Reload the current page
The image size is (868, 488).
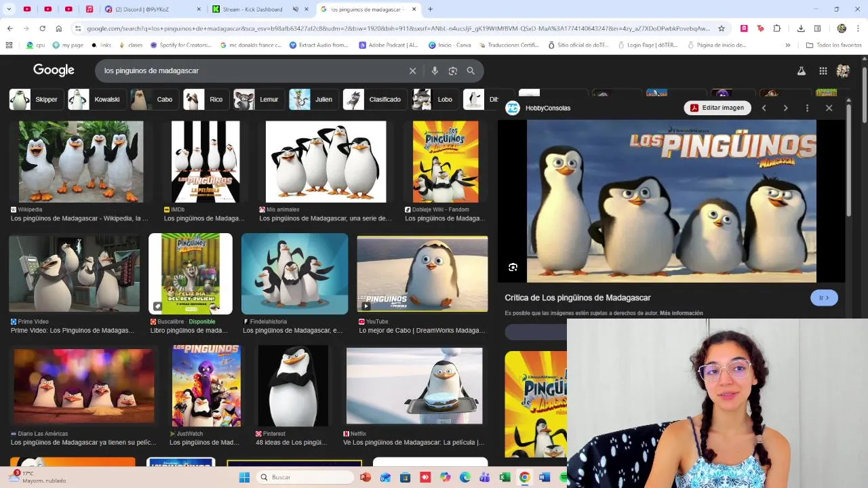tap(42, 28)
